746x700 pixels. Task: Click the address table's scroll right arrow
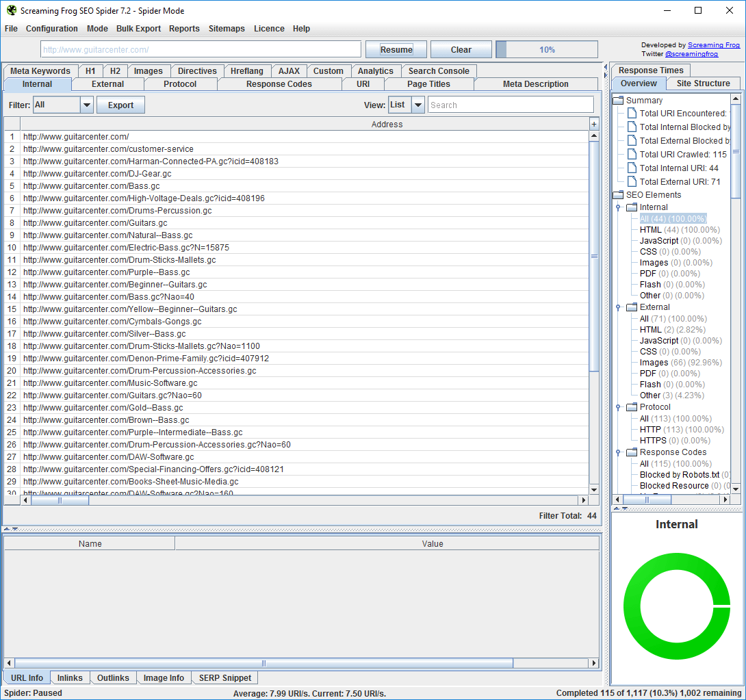point(584,500)
